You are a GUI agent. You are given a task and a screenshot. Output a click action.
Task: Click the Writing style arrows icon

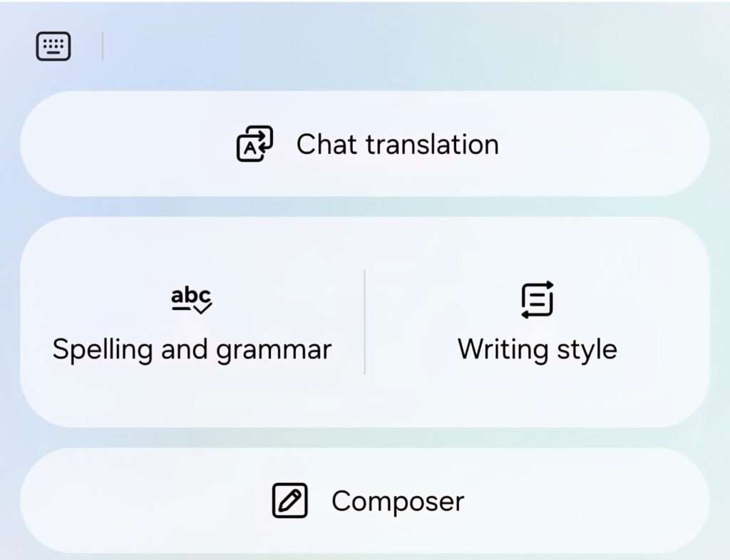[538, 299]
